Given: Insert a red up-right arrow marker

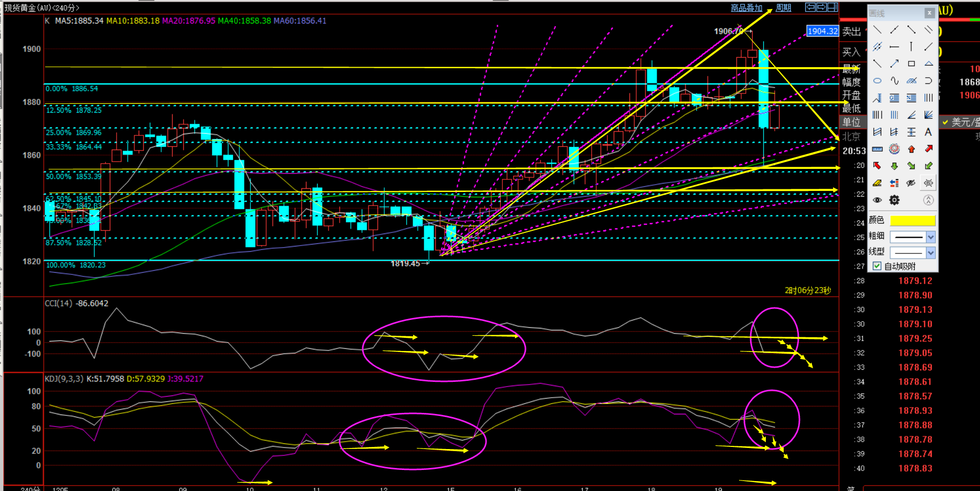Looking at the screenshot, I should [929, 149].
